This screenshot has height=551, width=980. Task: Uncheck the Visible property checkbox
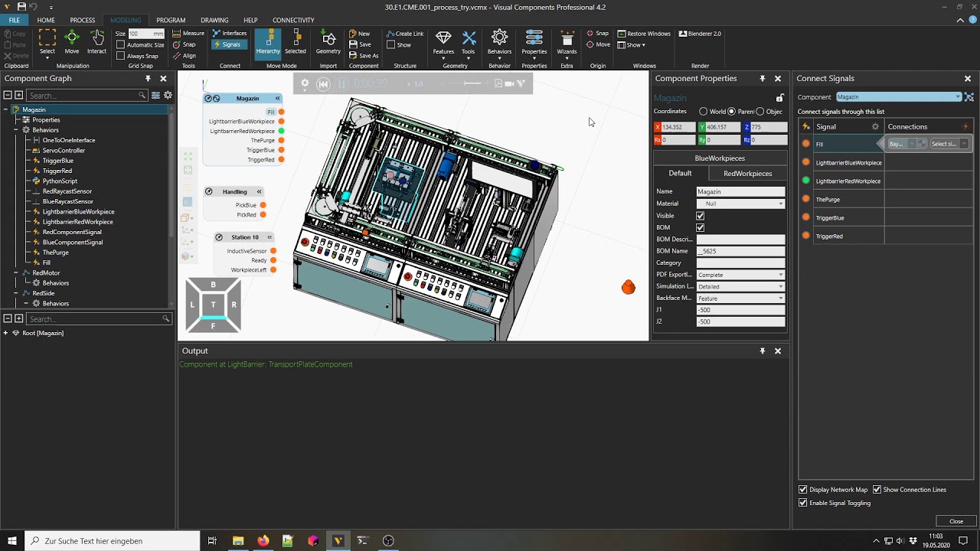click(x=700, y=216)
